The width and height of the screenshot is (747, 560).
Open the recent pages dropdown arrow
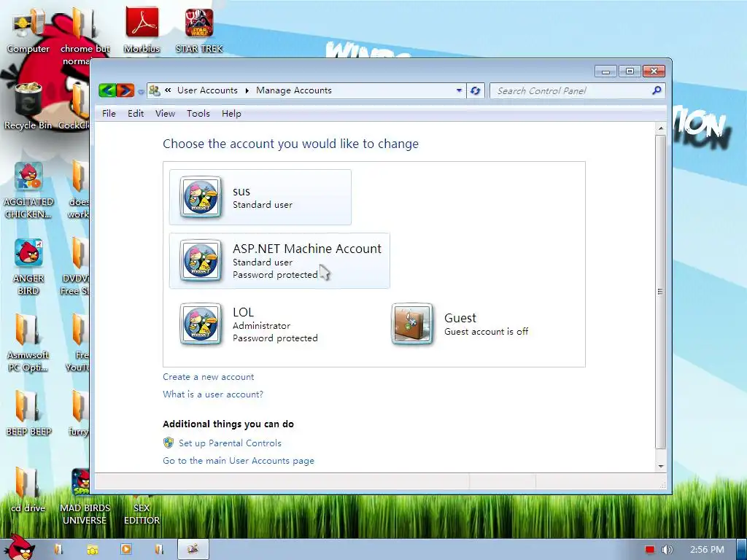[141, 91]
